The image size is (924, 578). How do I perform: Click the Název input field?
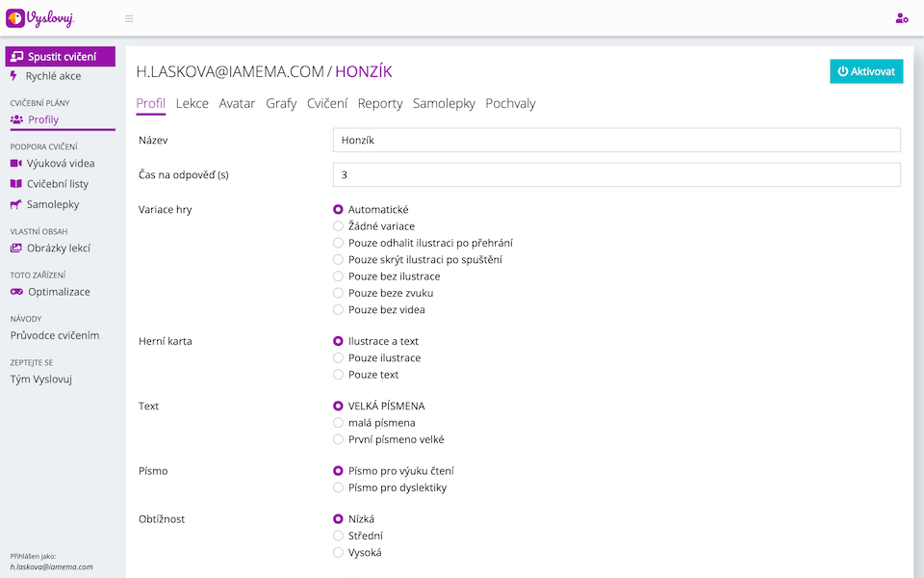tap(616, 141)
